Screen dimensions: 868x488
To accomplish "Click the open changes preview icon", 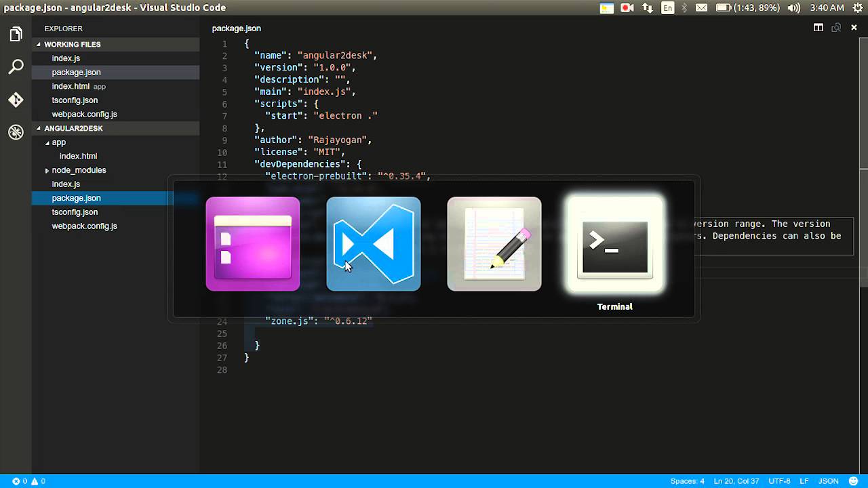I will (x=836, y=28).
